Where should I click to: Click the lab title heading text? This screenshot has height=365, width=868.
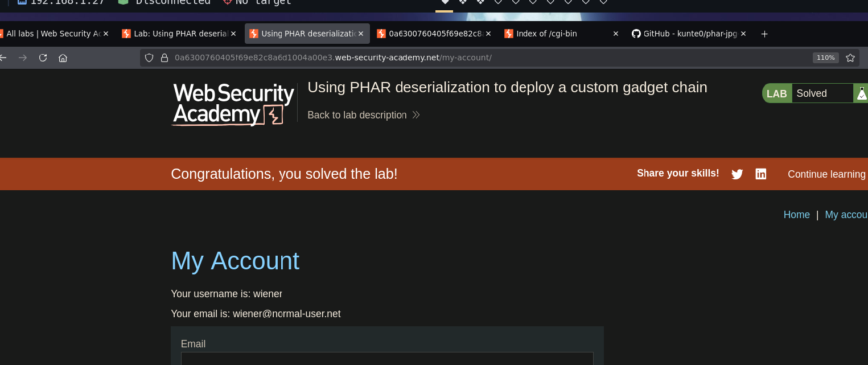tap(507, 88)
